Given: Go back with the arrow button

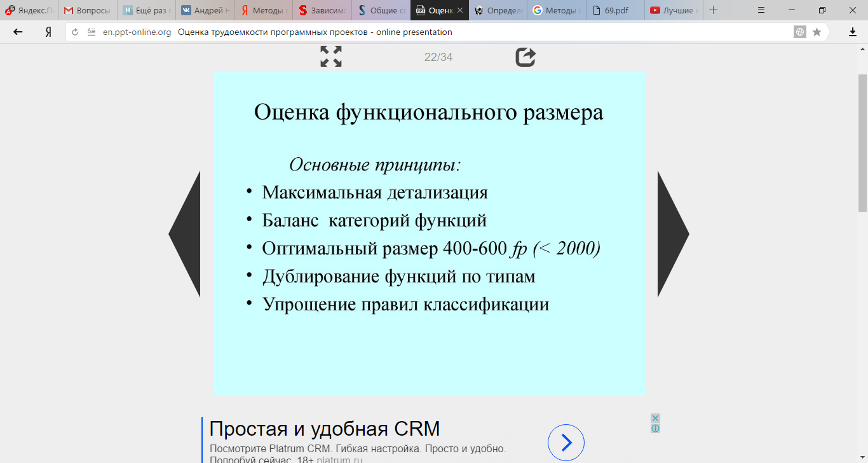Looking at the screenshot, I should [18, 32].
